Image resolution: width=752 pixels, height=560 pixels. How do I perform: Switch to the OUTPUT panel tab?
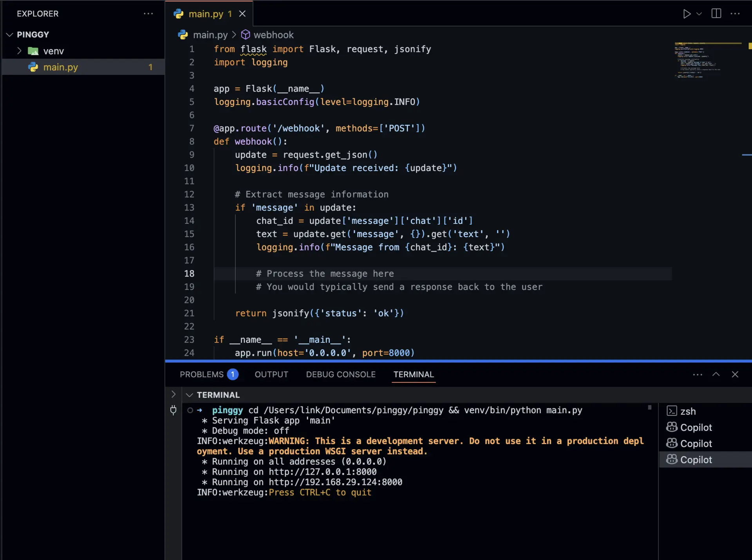pyautogui.click(x=271, y=375)
